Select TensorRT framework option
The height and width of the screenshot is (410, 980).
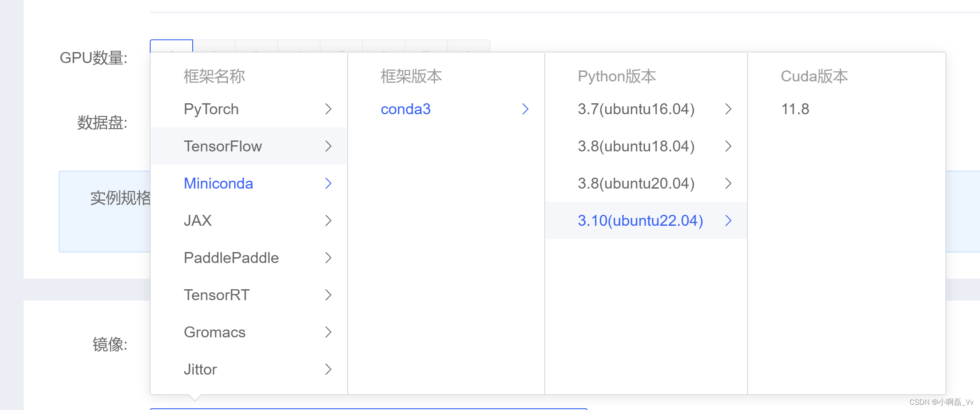(249, 295)
